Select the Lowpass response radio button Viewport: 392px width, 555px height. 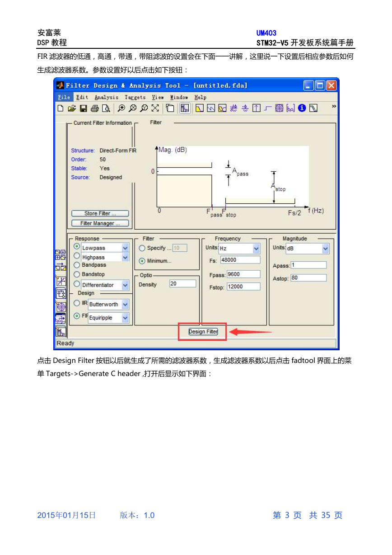(x=77, y=246)
